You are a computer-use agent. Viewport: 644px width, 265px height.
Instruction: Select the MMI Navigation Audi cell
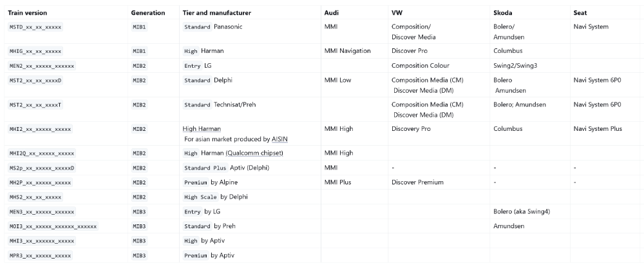[x=348, y=51]
